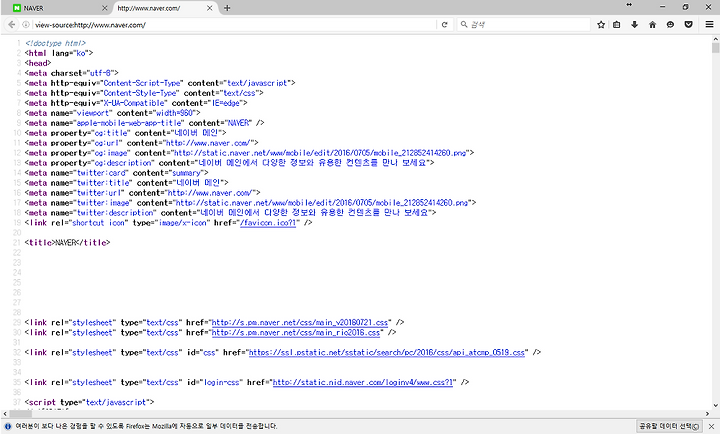The height and width of the screenshot is (434, 720).
Task: Click the og:url meta property line
Action: (141, 143)
